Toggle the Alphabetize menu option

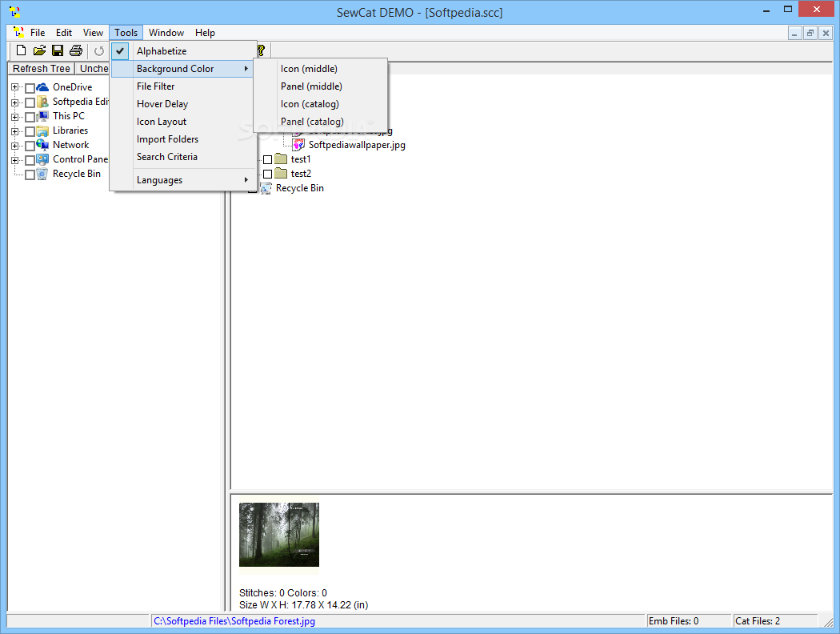click(x=182, y=51)
